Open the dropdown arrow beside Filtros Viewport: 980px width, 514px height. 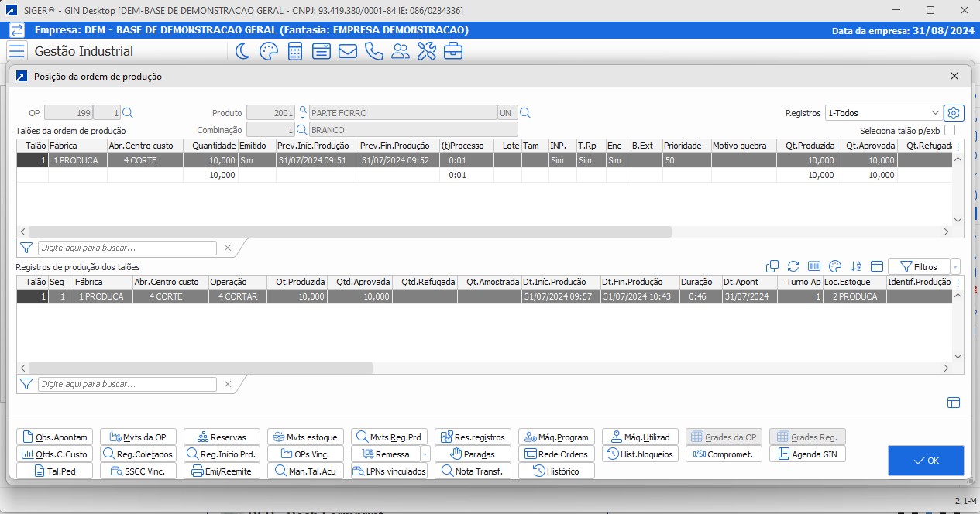tap(955, 266)
